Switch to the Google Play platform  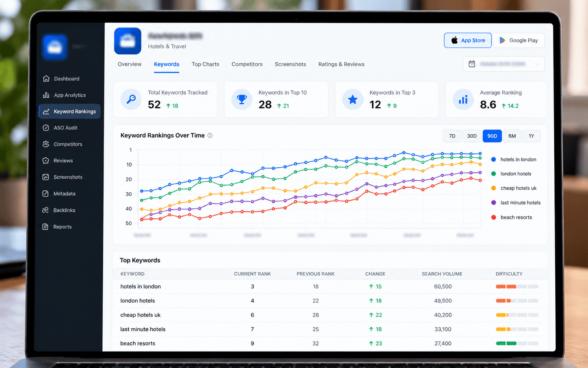pyautogui.click(x=519, y=40)
